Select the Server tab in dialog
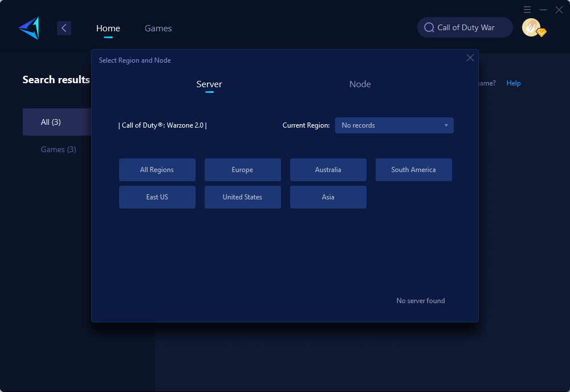570x392 pixels. (209, 84)
